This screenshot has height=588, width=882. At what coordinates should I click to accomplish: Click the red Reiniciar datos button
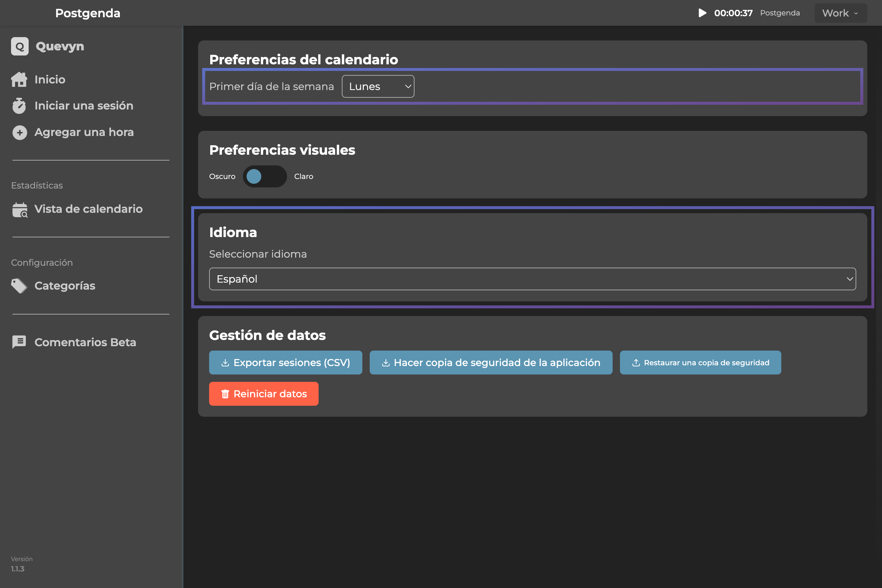[263, 394]
